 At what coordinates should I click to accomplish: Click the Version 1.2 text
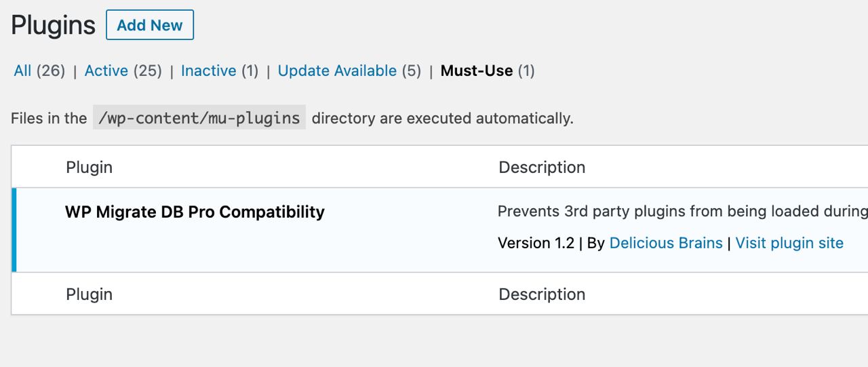(536, 243)
